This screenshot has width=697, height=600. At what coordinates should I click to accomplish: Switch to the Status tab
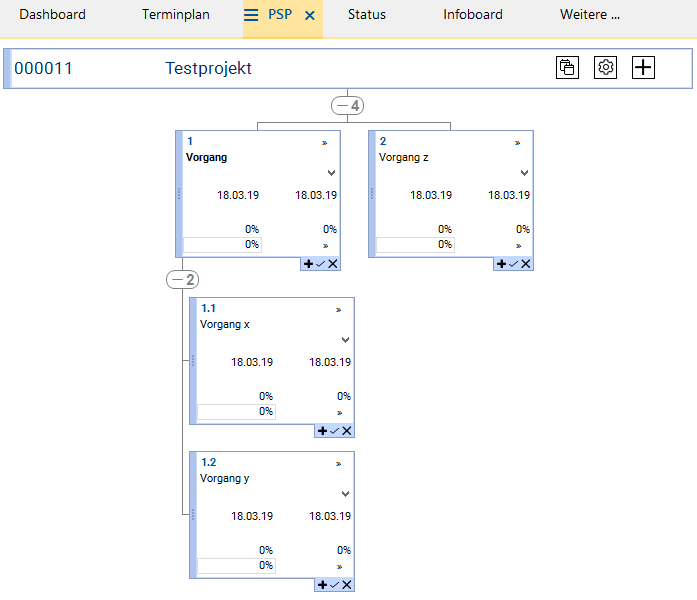[367, 15]
